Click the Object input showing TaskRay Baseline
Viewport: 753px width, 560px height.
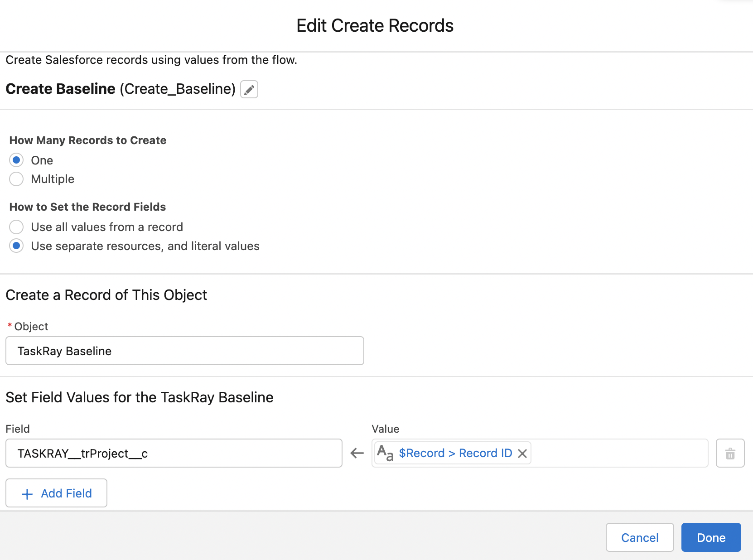(184, 351)
